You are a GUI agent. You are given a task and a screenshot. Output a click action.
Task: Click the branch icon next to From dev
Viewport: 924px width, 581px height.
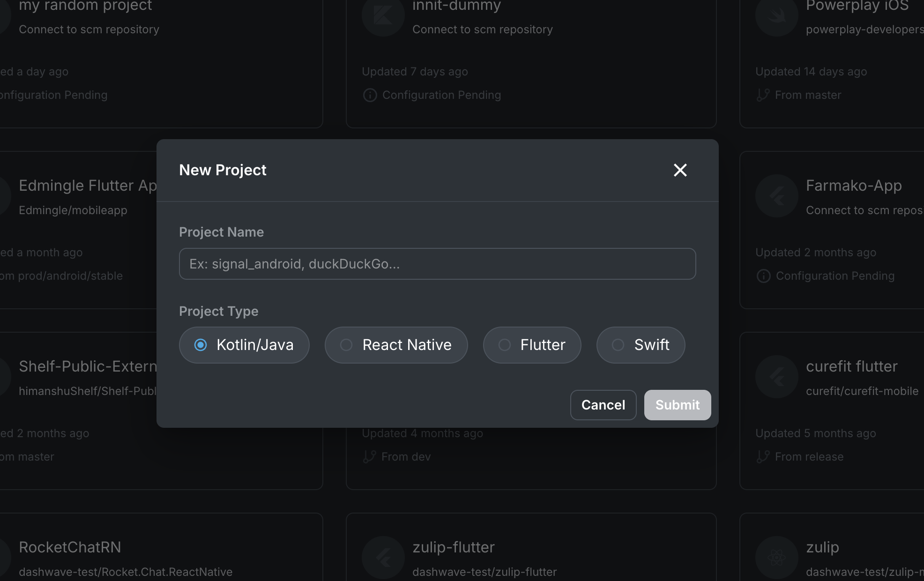pos(370,456)
